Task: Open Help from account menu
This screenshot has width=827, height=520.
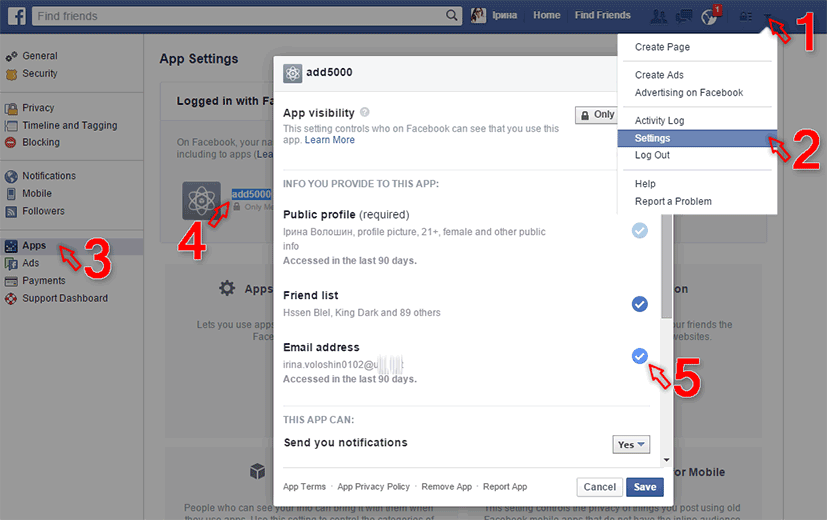Action: 645,184
